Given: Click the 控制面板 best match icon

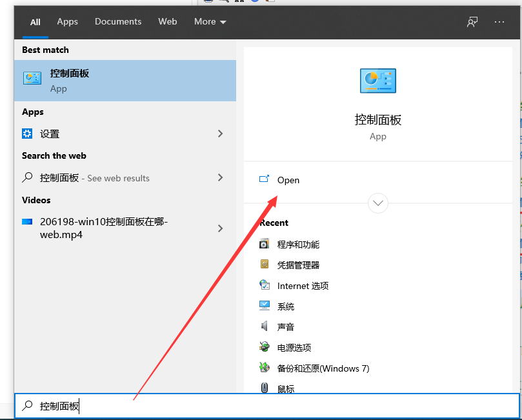Looking at the screenshot, I should coord(32,78).
